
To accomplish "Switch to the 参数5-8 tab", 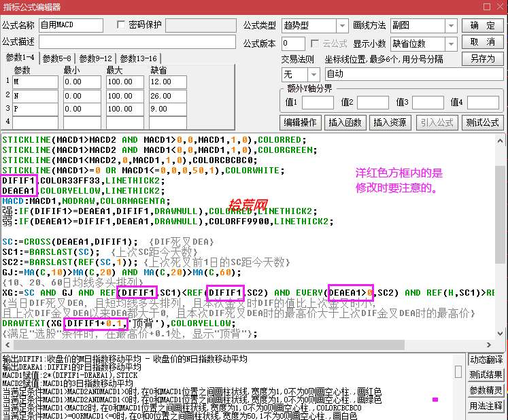I will click(x=56, y=58).
